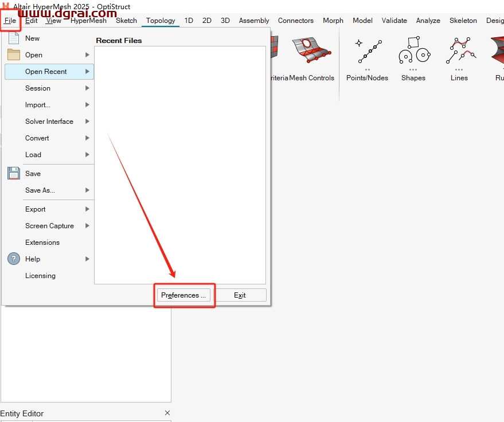
Task: Click the Help question mark icon
Action: [x=14, y=259]
